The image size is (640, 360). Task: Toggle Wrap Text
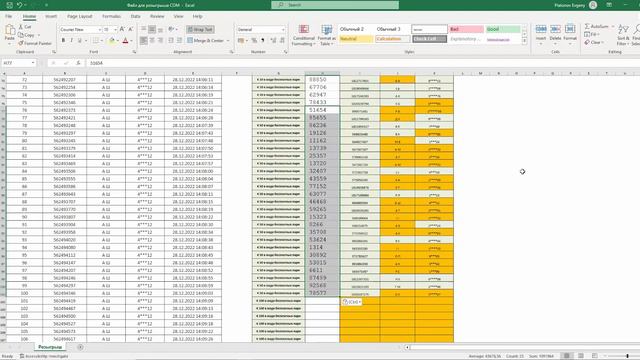coord(200,29)
